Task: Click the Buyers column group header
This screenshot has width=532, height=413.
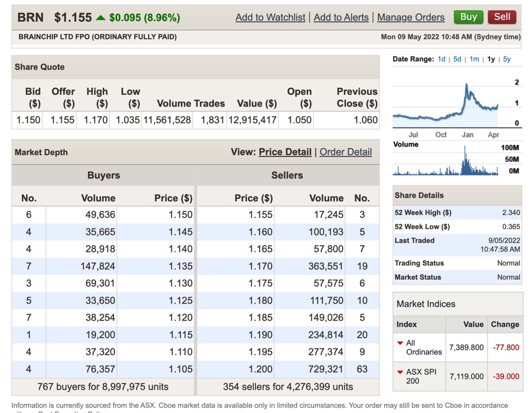Action: pyautogui.click(x=103, y=175)
